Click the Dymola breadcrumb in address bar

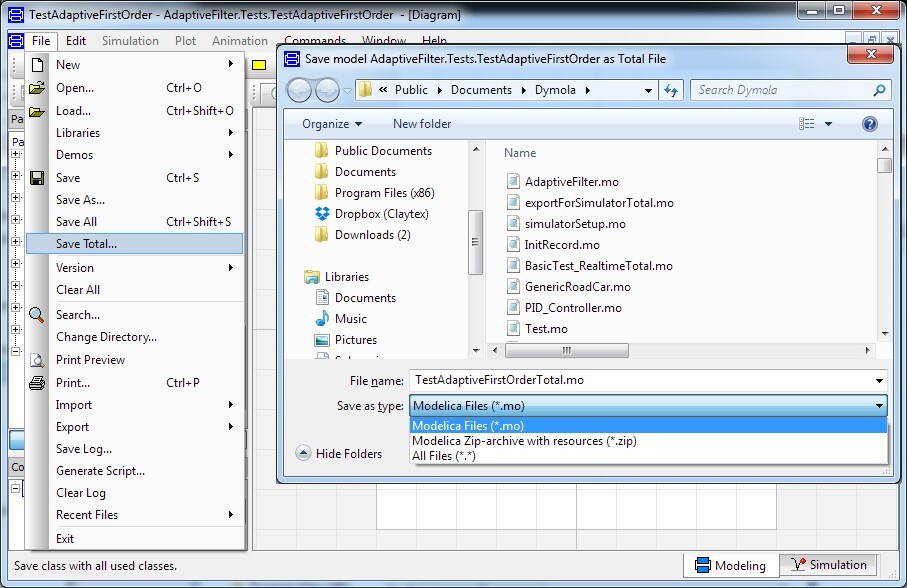(x=555, y=90)
